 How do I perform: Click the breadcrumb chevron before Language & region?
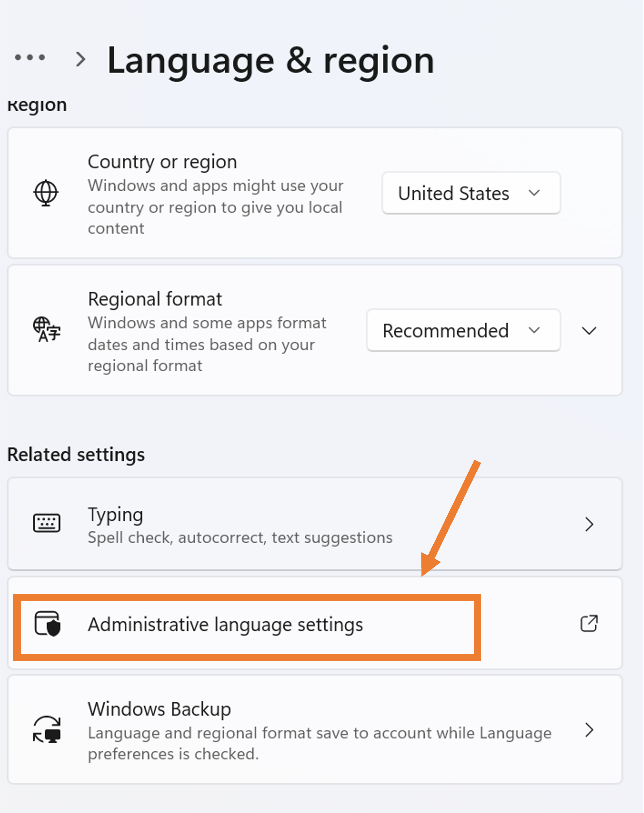[x=80, y=59]
